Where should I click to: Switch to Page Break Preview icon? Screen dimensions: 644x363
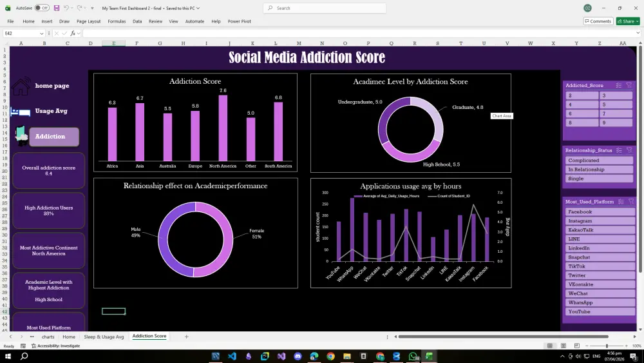pyautogui.click(x=576, y=346)
